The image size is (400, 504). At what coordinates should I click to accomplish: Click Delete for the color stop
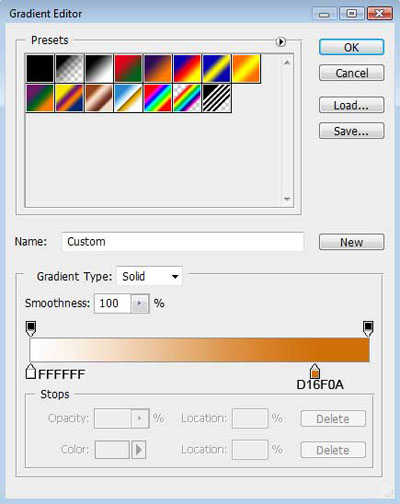(x=333, y=450)
